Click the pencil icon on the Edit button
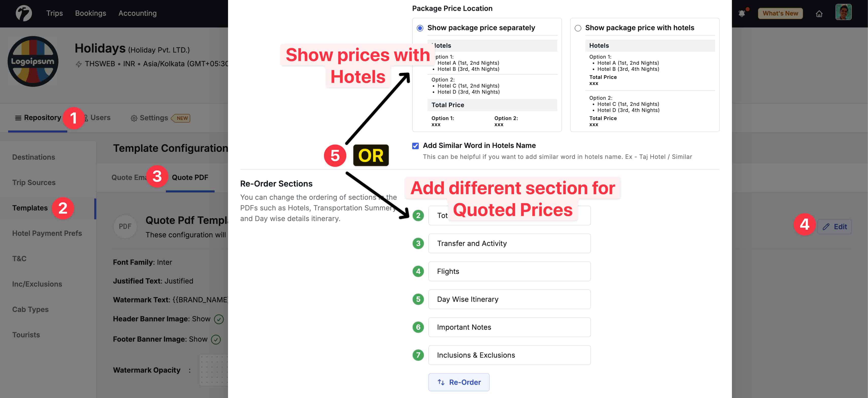Image resolution: width=868 pixels, height=398 pixels. coord(826,227)
